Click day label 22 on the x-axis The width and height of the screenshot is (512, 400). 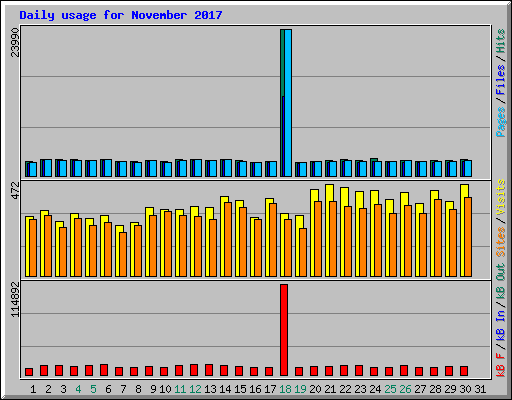pyautogui.click(x=345, y=389)
